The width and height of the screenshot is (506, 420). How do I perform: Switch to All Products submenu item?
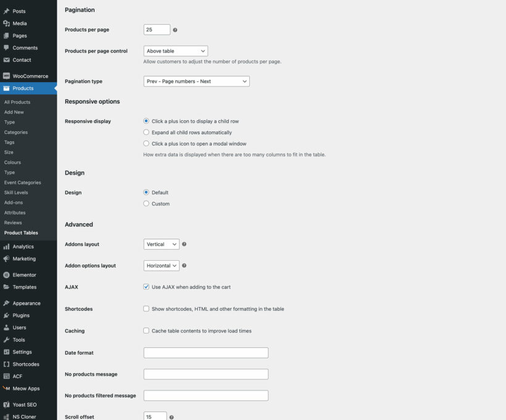16,102
